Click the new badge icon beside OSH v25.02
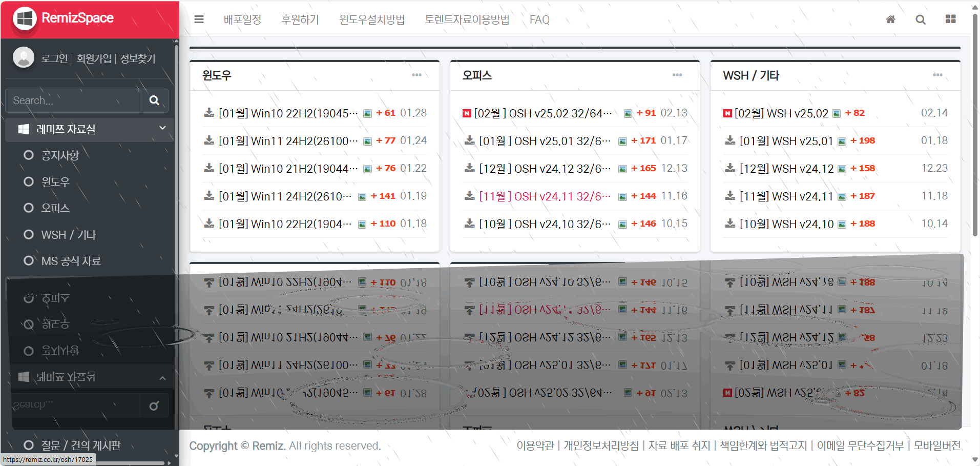This screenshot has height=466, width=980. tap(467, 113)
